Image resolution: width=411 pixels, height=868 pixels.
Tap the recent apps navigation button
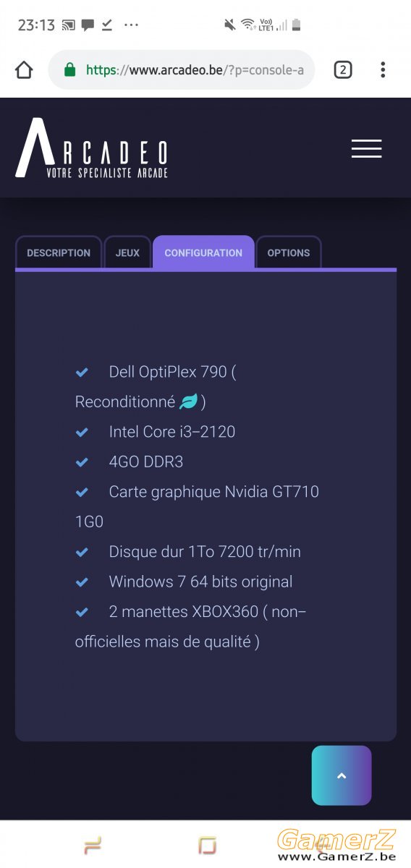(92, 845)
